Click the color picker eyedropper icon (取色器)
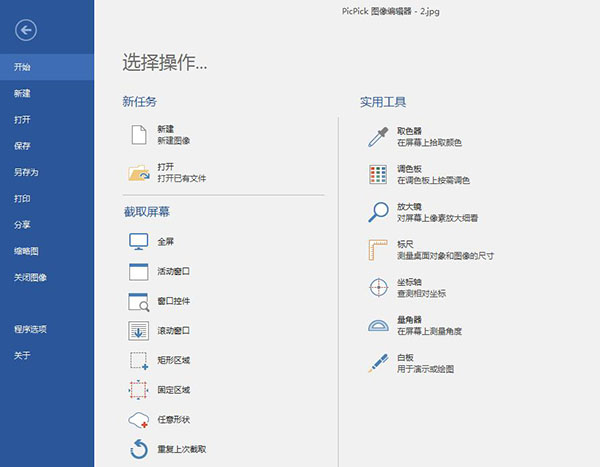Screen dimensions: 600x467 tap(378, 137)
